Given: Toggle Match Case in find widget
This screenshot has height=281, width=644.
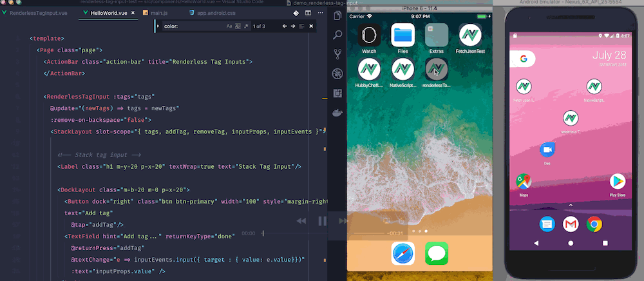Looking at the screenshot, I should pos(229,26).
